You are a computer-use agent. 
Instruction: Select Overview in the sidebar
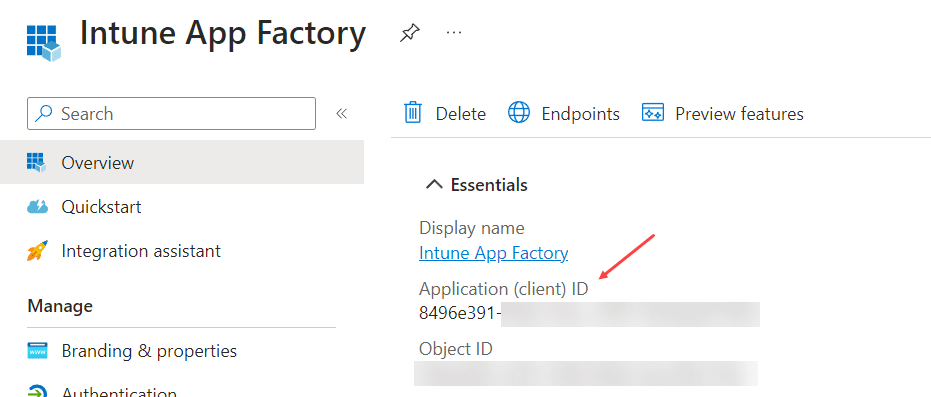pos(182,162)
